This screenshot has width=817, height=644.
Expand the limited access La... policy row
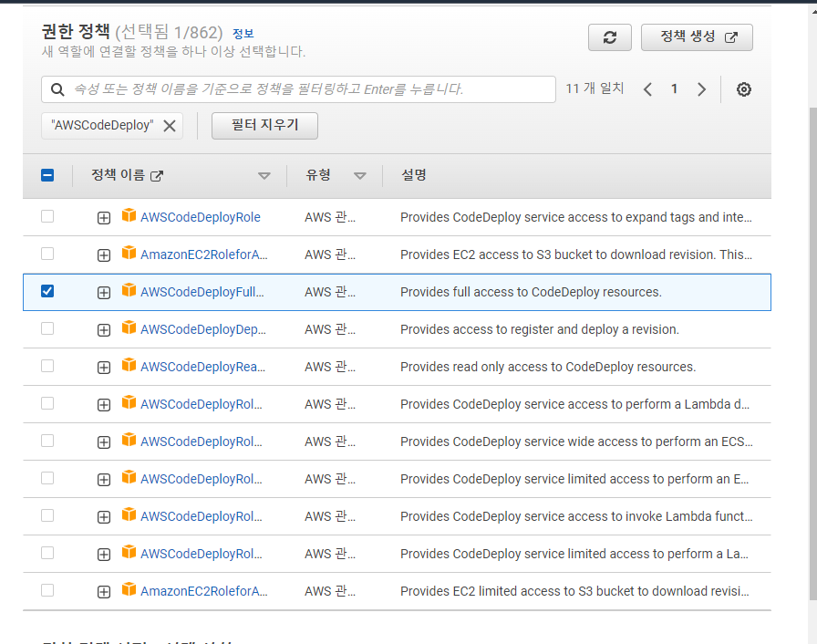(104, 555)
